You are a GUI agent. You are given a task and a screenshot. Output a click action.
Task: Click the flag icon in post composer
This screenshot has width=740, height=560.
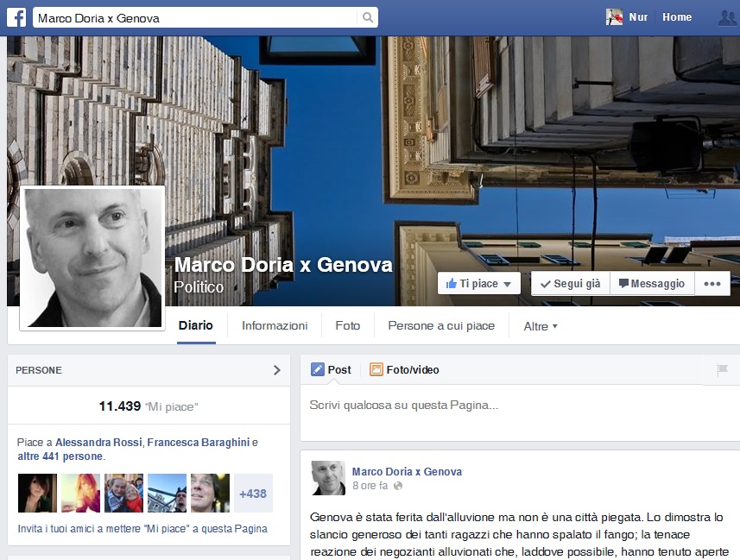pyautogui.click(x=722, y=370)
